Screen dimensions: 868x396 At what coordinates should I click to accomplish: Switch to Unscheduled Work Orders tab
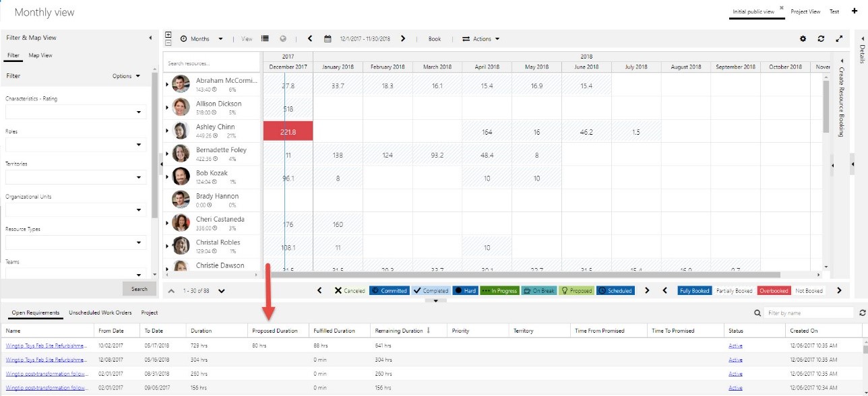(x=100, y=313)
